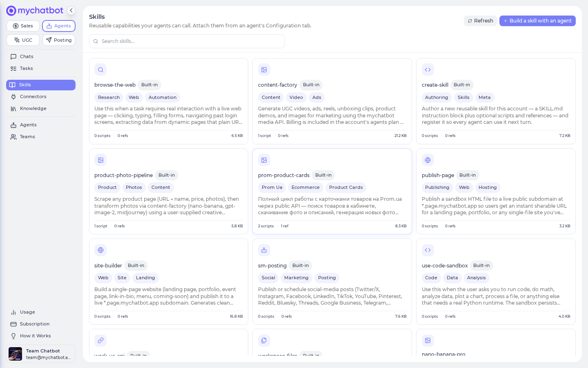Click the Hosting tag on publish-page
Viewport: 588px width, 368px height.
coord(488,188)
